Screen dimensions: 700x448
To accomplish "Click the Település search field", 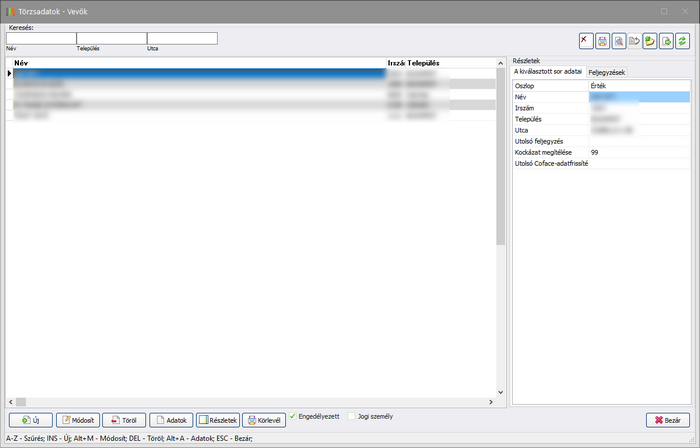I will 111,38.
